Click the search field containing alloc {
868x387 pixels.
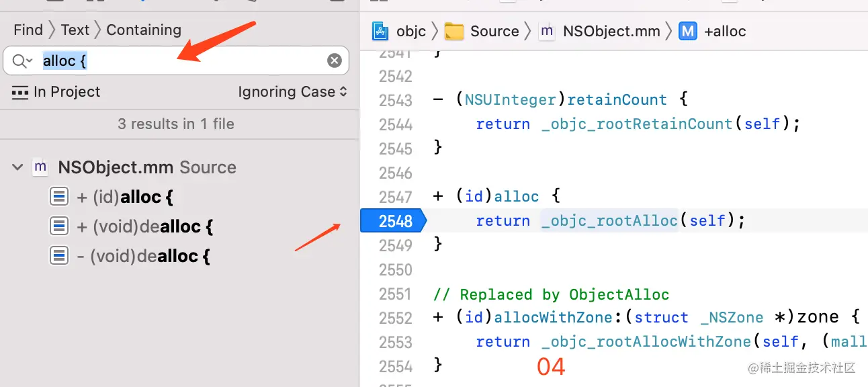point(176,60)
